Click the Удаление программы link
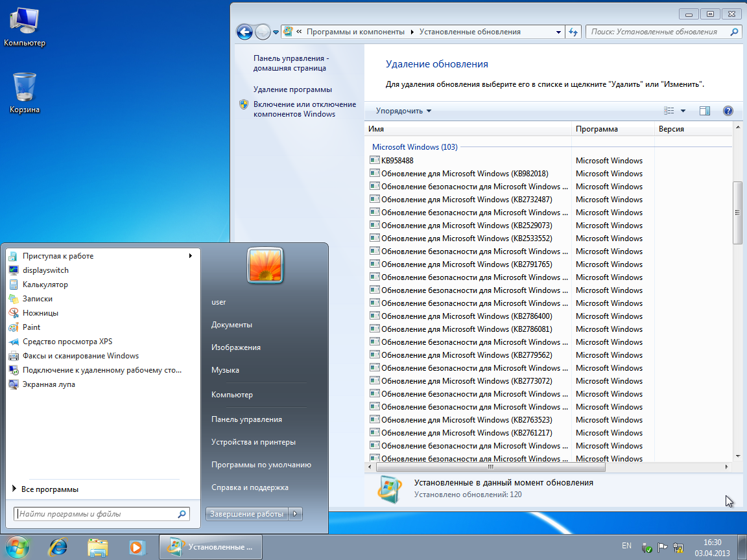 pyautogui.click(x=292, y=89)
